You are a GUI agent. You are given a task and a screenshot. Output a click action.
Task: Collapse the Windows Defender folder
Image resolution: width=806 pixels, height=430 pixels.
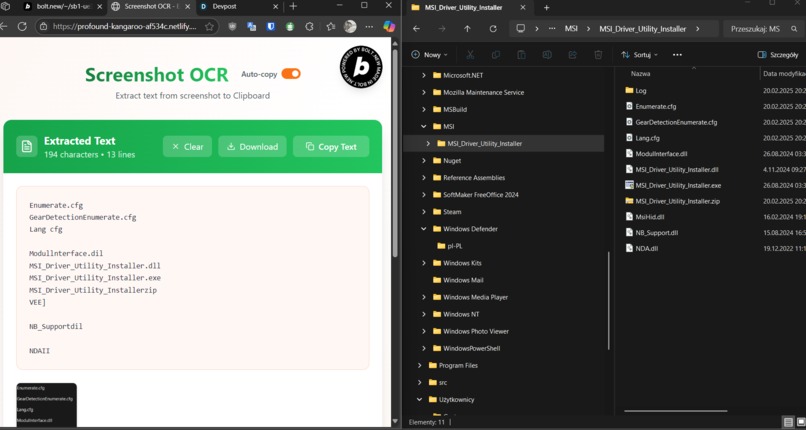[x=424, y=229]
